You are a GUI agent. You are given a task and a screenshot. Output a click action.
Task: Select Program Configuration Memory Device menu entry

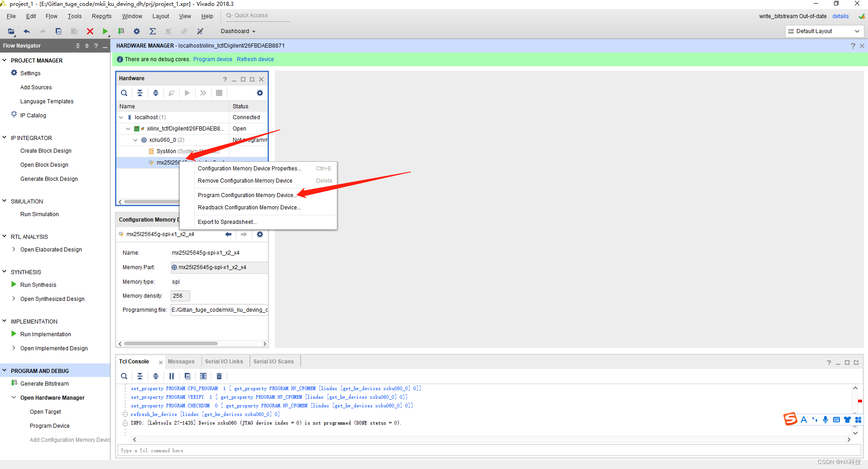247,195
